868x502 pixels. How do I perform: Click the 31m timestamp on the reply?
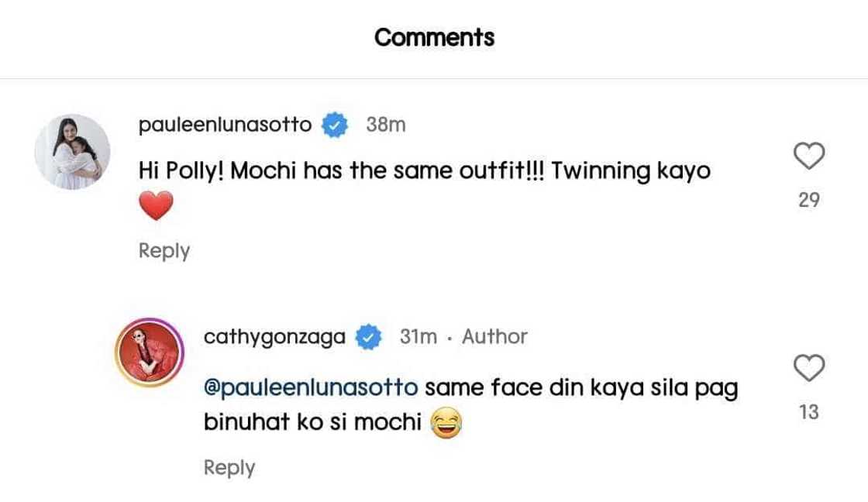tap(418, 337)
